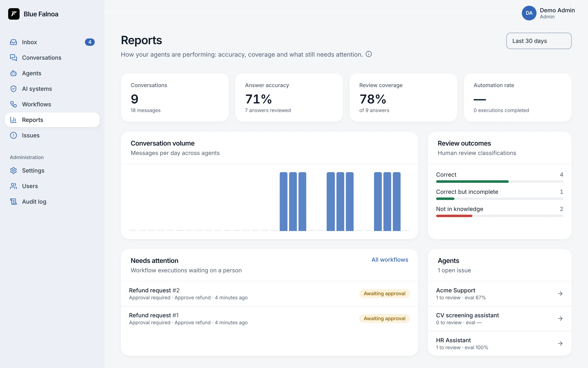Open Refund request #1 row
Screen dimensions: 588x368
click(x=269, y=319)
